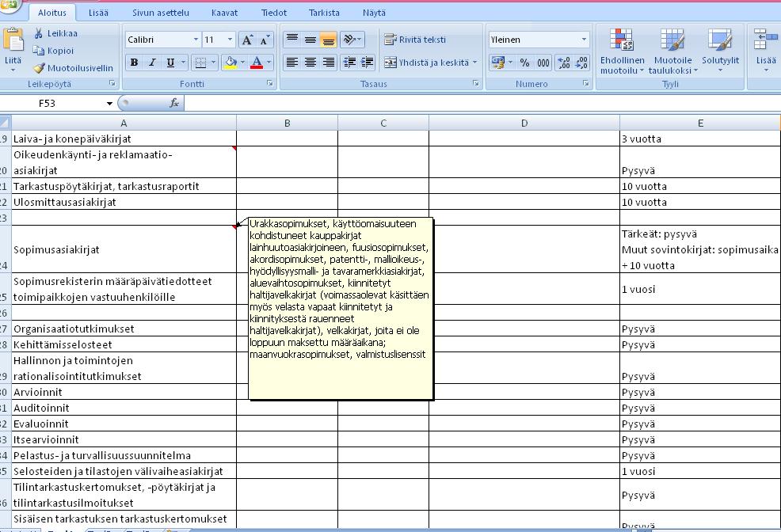Image resolution: width=781 pixels, height=532 pixels.
Task: Apply accounting number format icon
Action: pos(497,63)
